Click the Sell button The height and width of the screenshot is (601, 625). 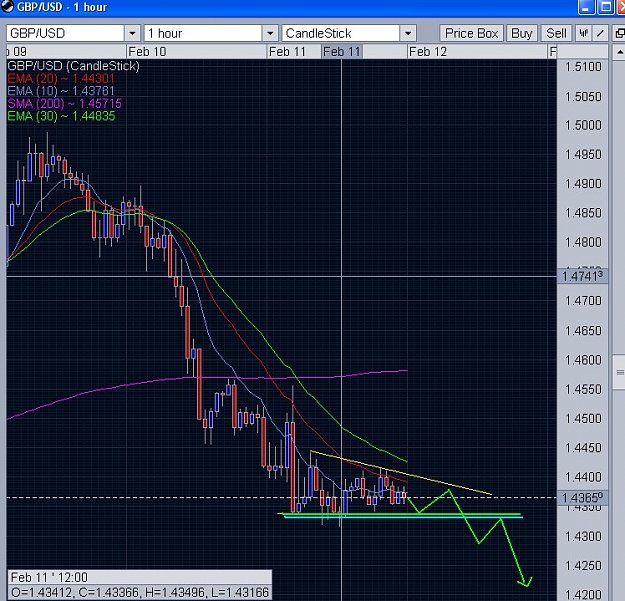tap(556, 33)
